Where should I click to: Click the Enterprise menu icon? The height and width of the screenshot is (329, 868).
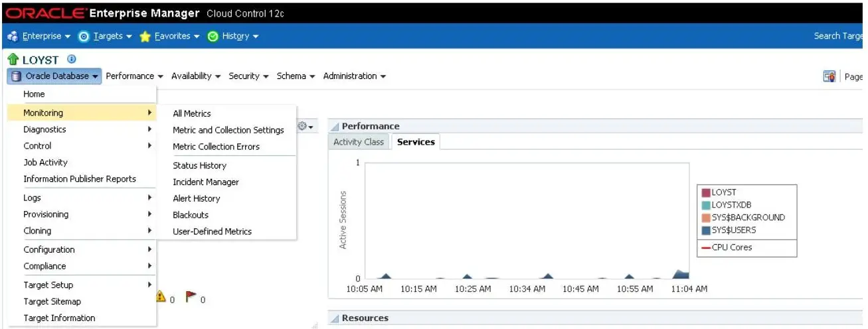13,36
